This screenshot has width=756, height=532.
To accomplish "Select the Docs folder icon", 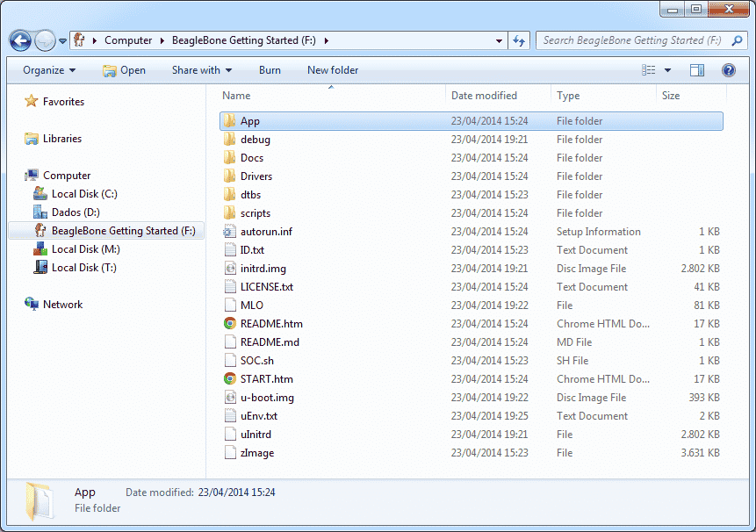I will pos(230,157).
